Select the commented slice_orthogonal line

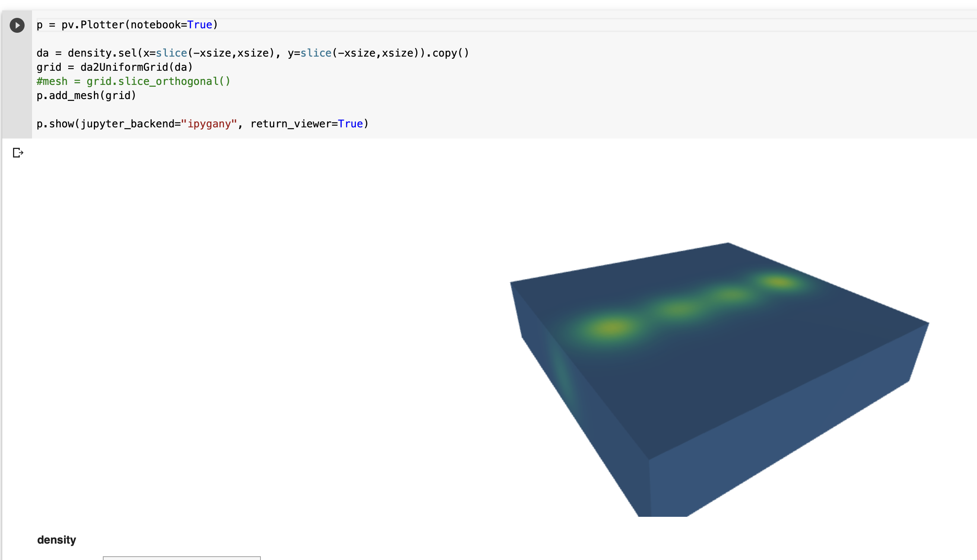[133, 81]
